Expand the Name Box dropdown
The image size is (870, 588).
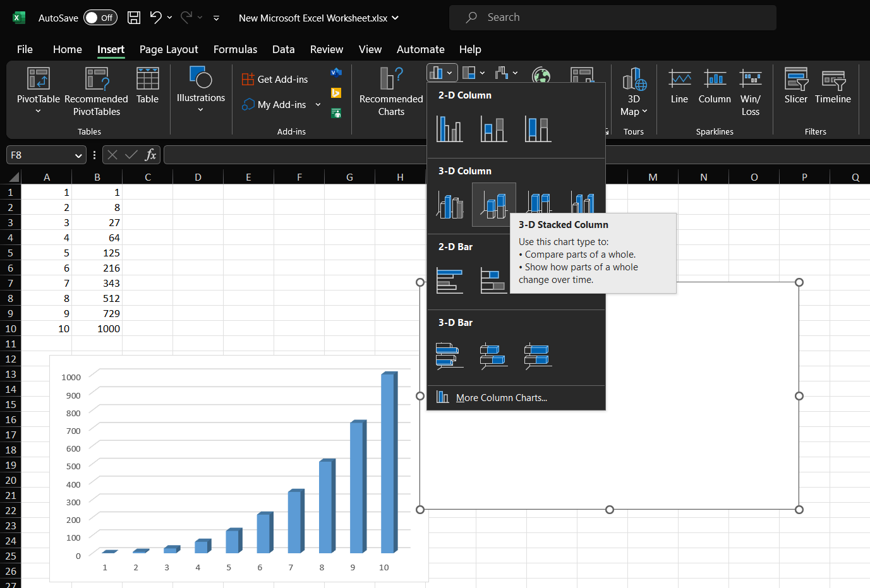(78, 155)
